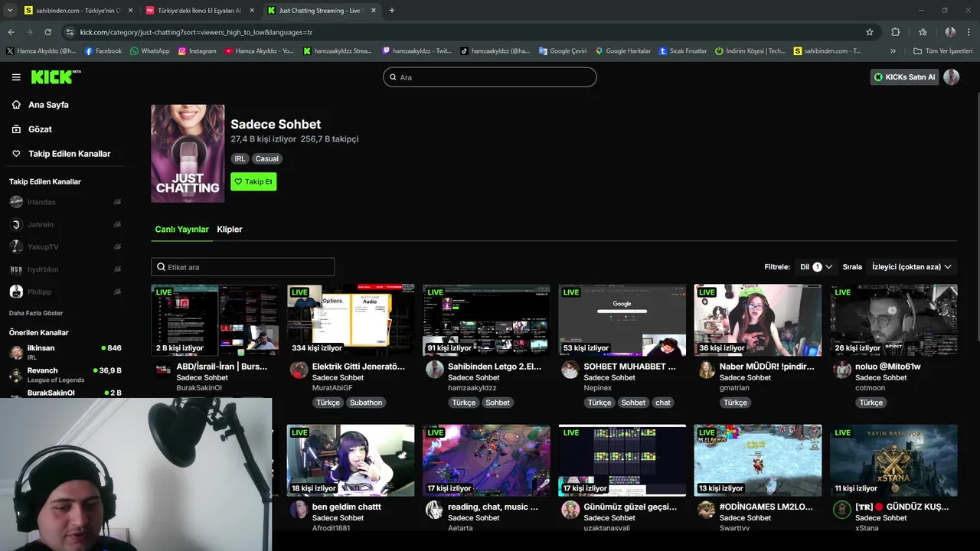980x551 pixels.
Task: Click Subathon tag under MuratAbiGF stream
Action: click(x=366, y=403)
